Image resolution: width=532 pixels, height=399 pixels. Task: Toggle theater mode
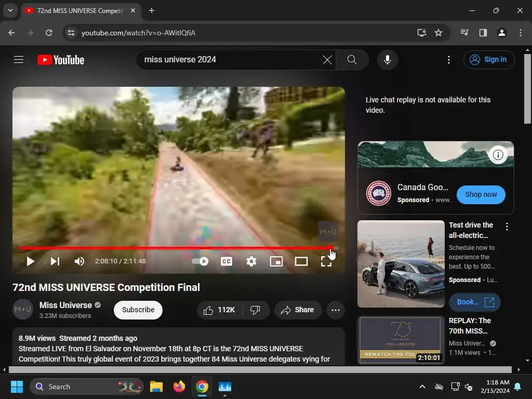(x=301, y=261)
